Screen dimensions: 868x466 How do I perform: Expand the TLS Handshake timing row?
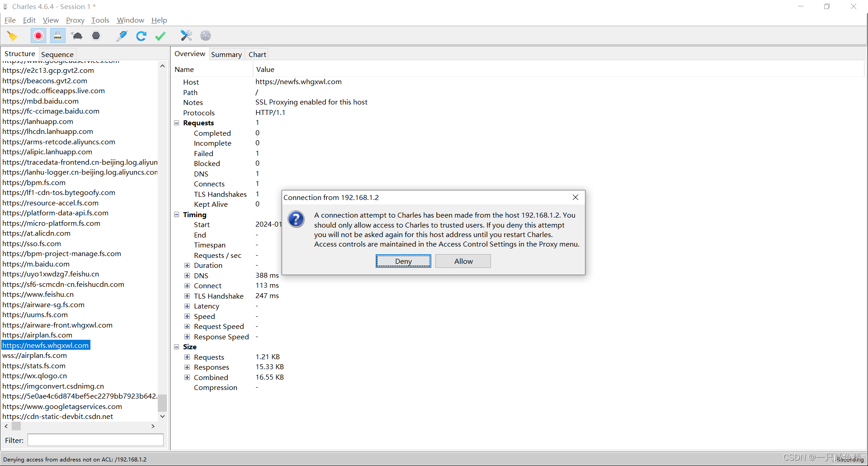[187, 296]
